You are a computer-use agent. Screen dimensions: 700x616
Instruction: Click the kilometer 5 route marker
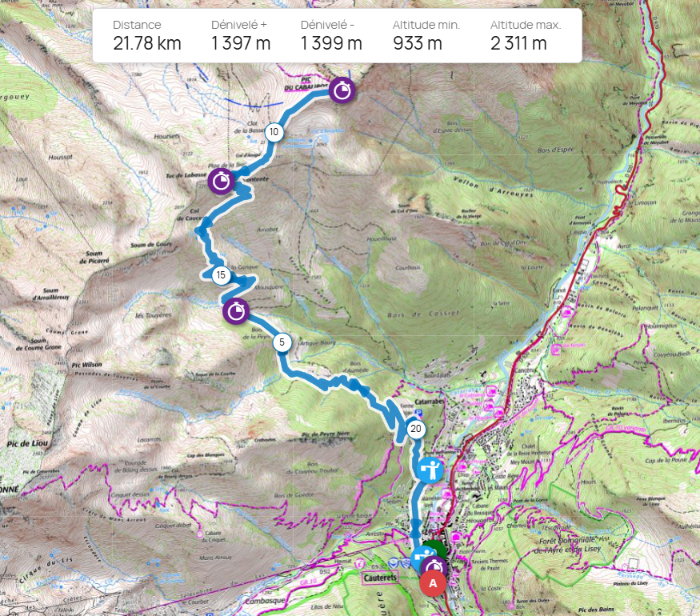282,342
